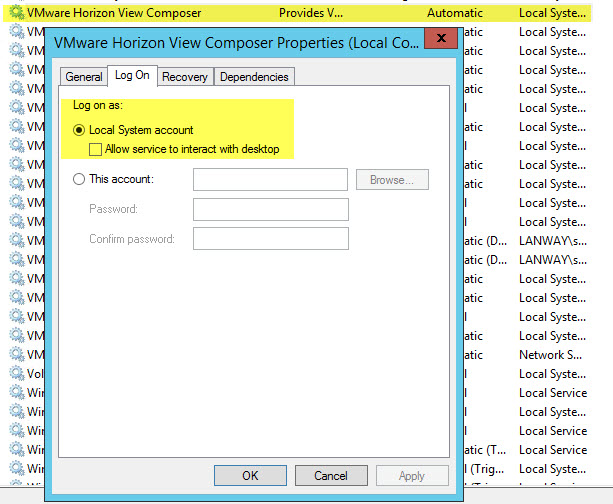Click the gear icon on the Network S... row

pyautogui.click(x=16, y=355)
